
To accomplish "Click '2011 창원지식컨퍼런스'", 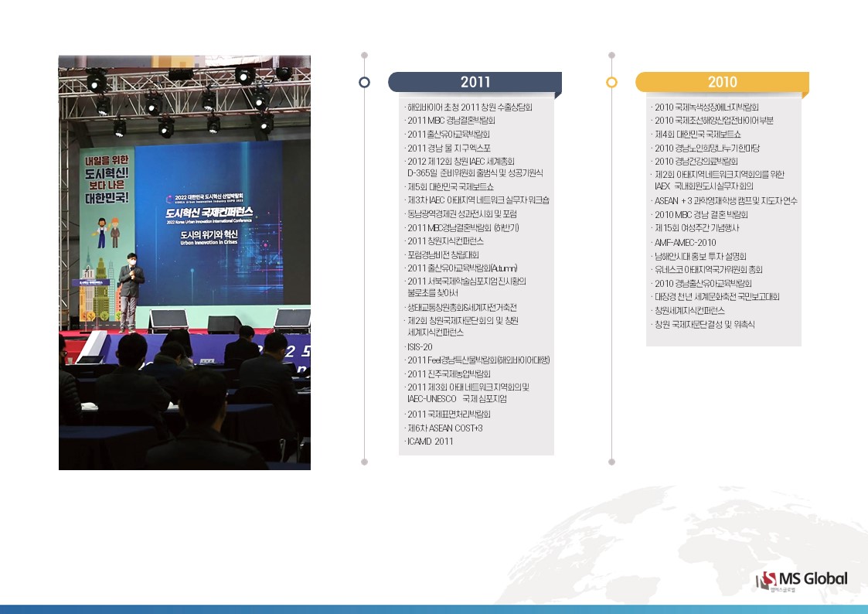I will (446, 241).
